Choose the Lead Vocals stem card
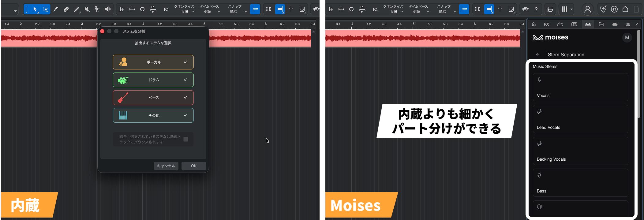 click(x=580, y=119)
